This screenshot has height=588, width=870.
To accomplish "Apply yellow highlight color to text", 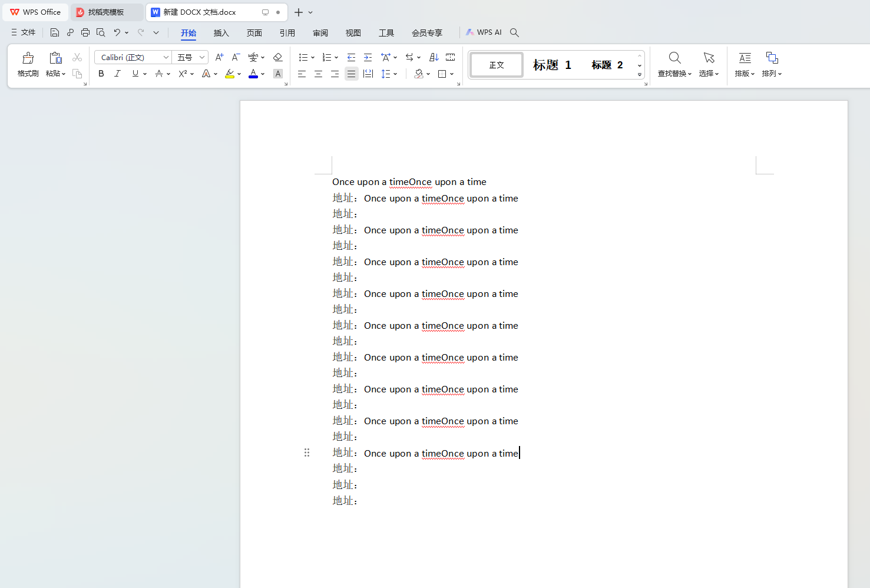I will [230, 73].
